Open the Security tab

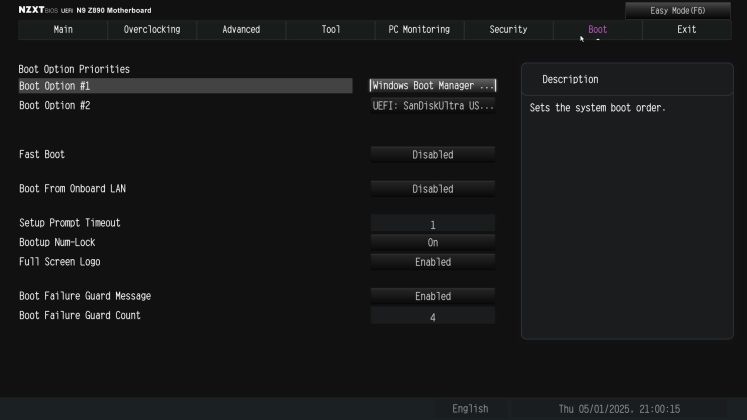tap(508, 30)
